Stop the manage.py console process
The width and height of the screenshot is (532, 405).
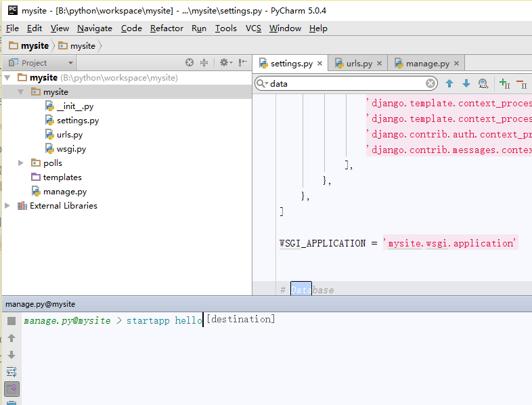point(12,321)
